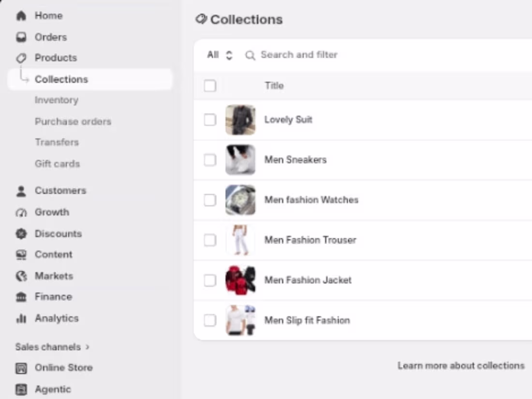Screen dimensions: 532x399
Task: Click the Content image icon
Action: click(x=21, y=254)
